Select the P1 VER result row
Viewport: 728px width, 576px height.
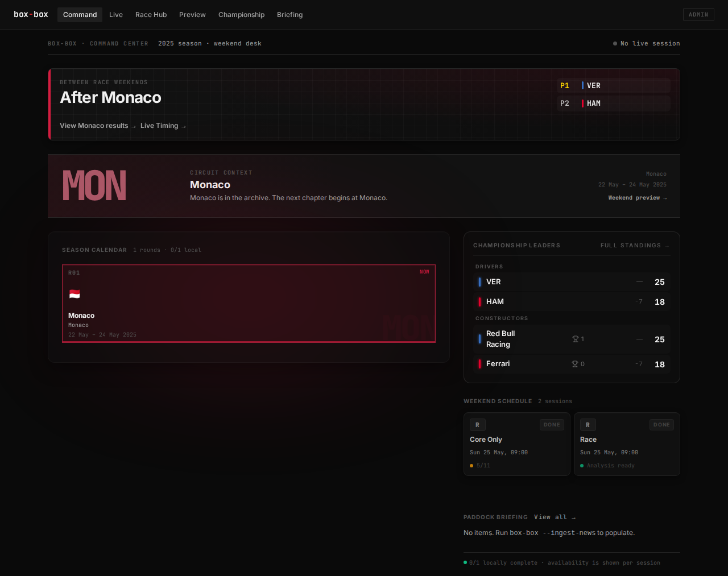[613, 86]
